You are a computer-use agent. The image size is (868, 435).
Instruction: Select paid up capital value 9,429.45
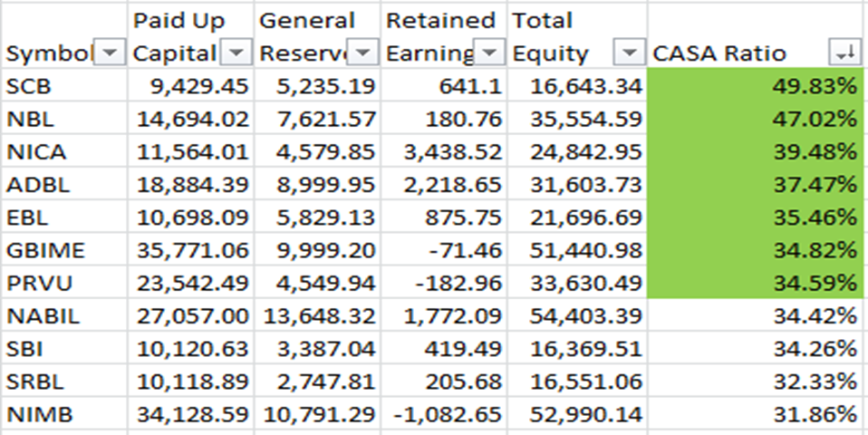(191, 86)
